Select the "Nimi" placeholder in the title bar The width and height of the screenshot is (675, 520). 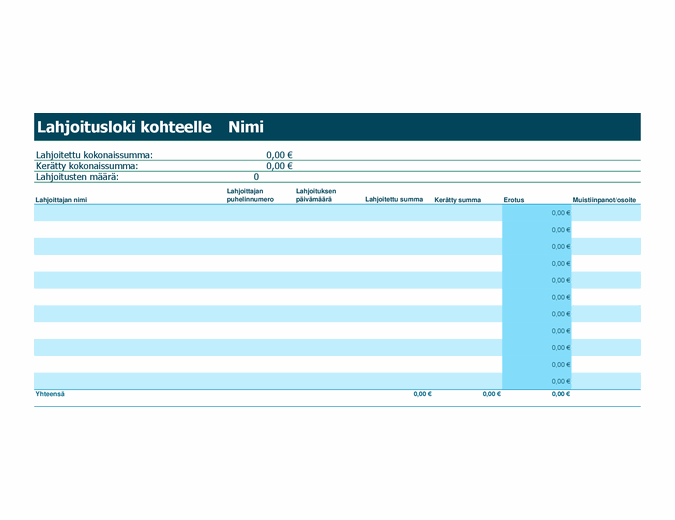click(246, 127)
